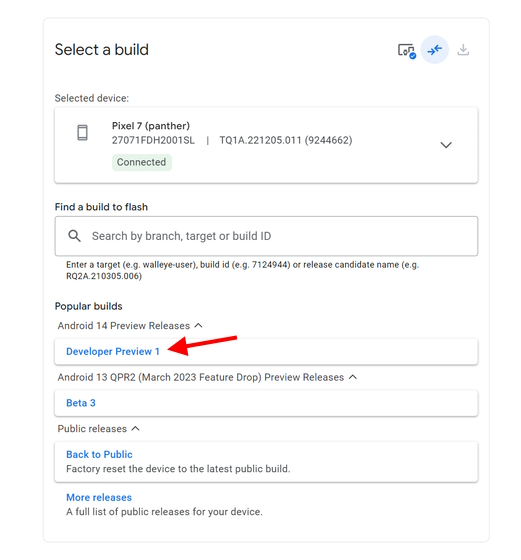The height and width of the screenshot is (560, 521).
Task: Click the magnifying glass search icon
Action: click(x=74, y=236)
